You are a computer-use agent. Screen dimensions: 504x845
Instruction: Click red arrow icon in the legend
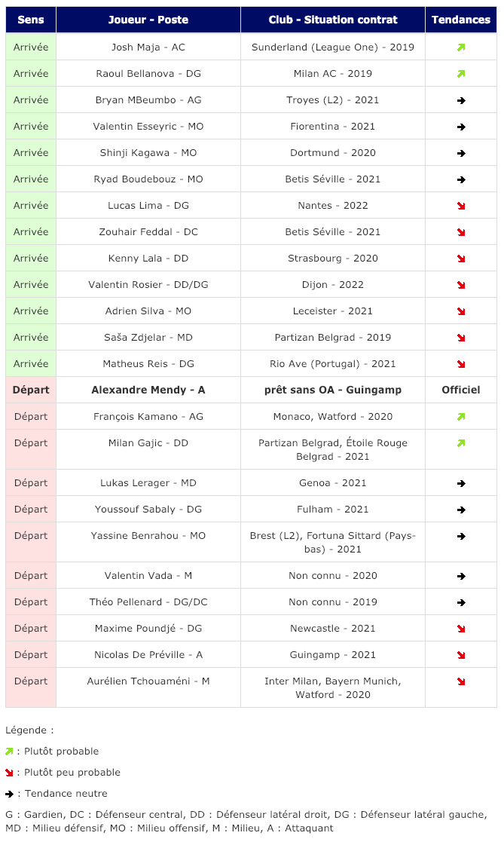click(x=9, y=773)
